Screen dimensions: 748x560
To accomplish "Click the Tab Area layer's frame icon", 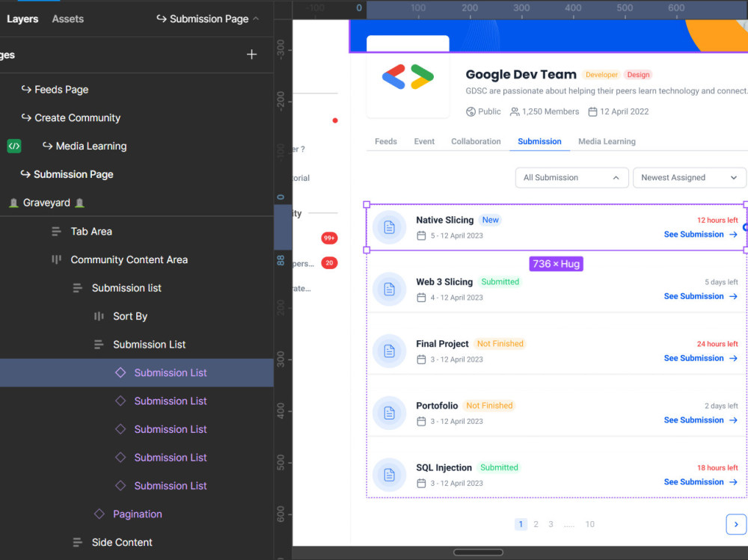I will pyautogui.click(x=56, y=231).
